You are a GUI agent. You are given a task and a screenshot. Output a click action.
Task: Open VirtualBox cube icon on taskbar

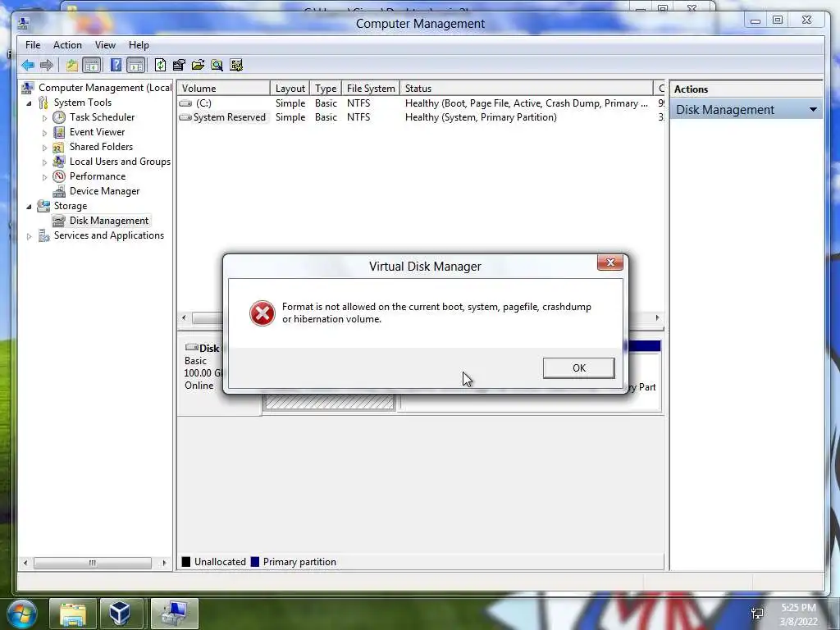coord(120,614)
